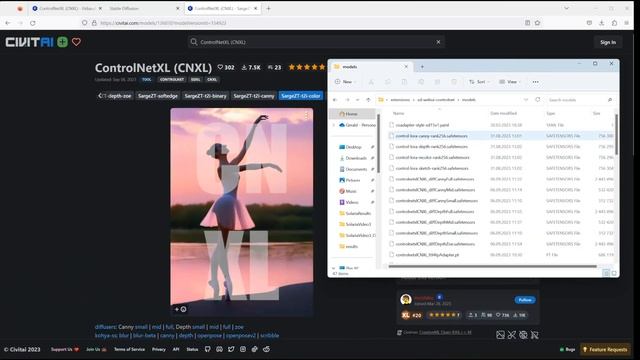Open the Reddit icon in the footer
The image size is (640, 360).
(267, 349)
